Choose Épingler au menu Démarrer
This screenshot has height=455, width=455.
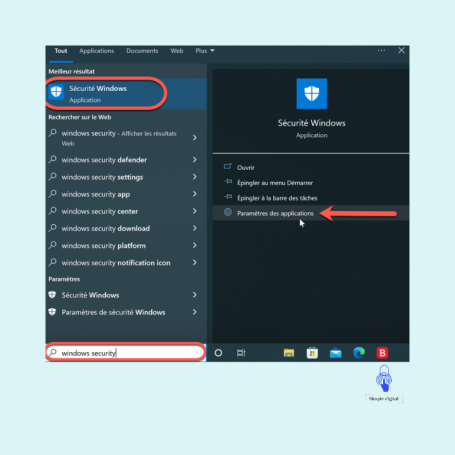[275, 183]
